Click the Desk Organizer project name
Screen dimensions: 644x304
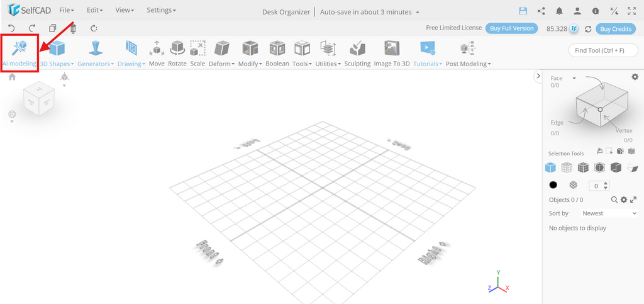286,12
